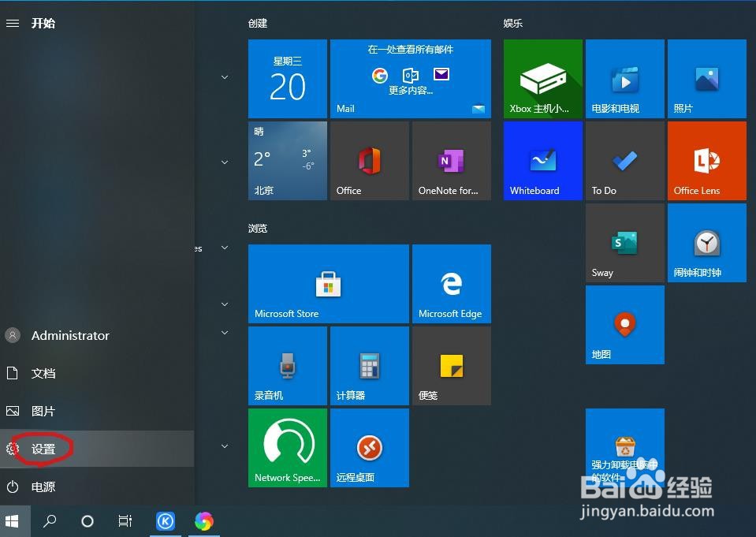The height and width of the screenshot is (537, 756).
Task: Launch the Office tile
Action: point(369,161)
